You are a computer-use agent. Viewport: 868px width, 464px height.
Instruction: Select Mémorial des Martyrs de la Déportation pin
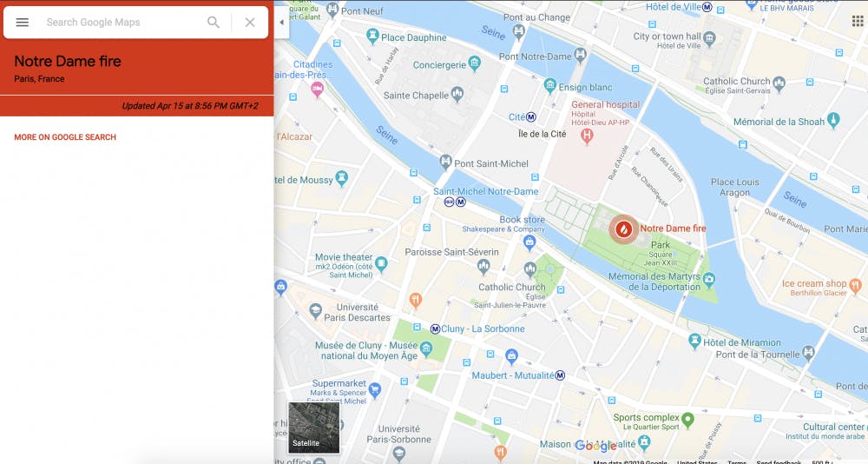709,278
